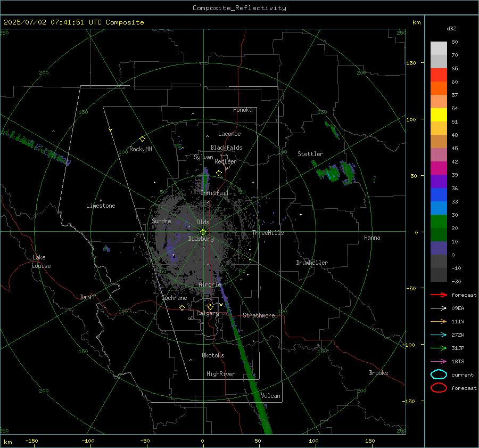The image size is (479, 448).
Task: Click the Olds label on the map
Action: 203,222
